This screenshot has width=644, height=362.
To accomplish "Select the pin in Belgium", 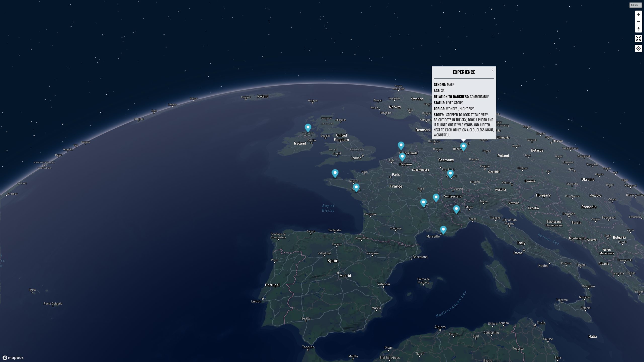I will click(402, 157).
